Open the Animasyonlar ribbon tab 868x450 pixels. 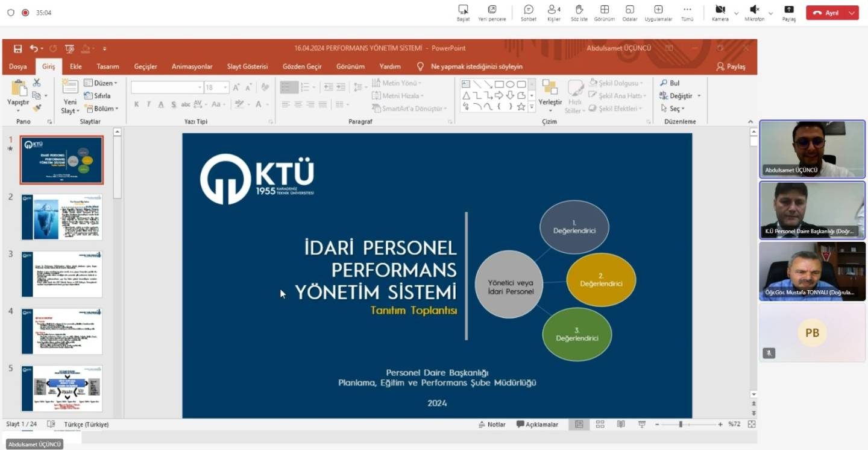coord(192,66)
